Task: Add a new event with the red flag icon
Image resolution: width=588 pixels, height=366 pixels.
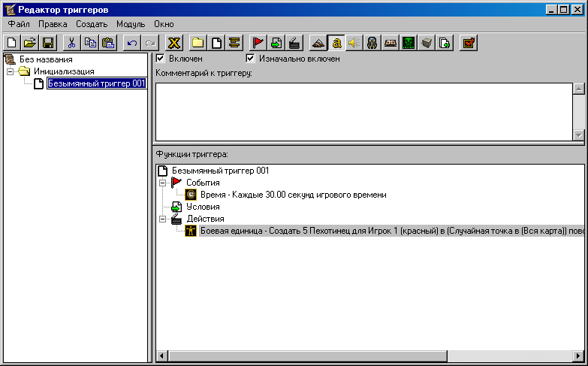Action: click(259, 44)
